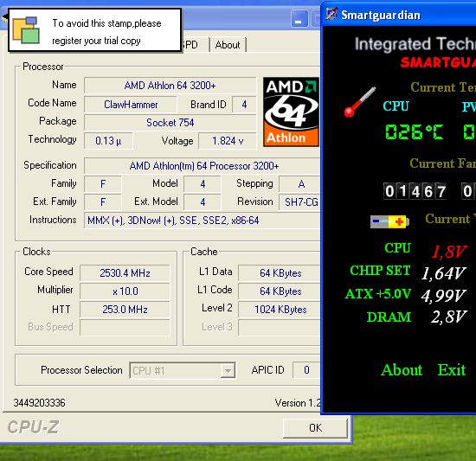
Task: Click the SMARTGUARDIAN red heading
Action: click(438, 62)
